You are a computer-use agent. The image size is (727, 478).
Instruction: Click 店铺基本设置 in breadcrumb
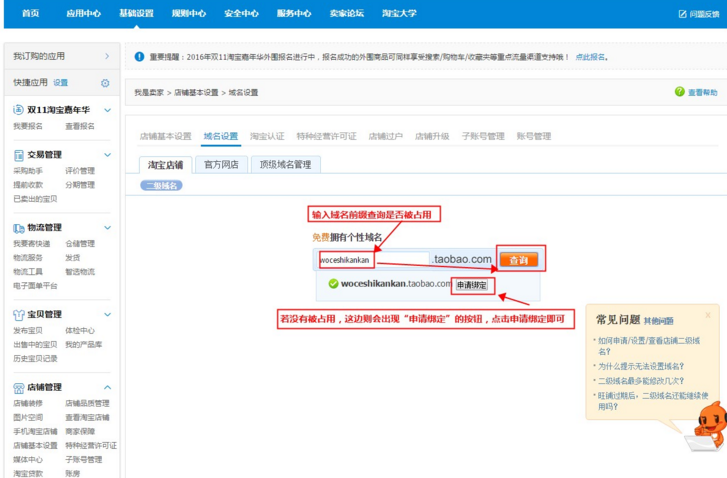point(196,93)
